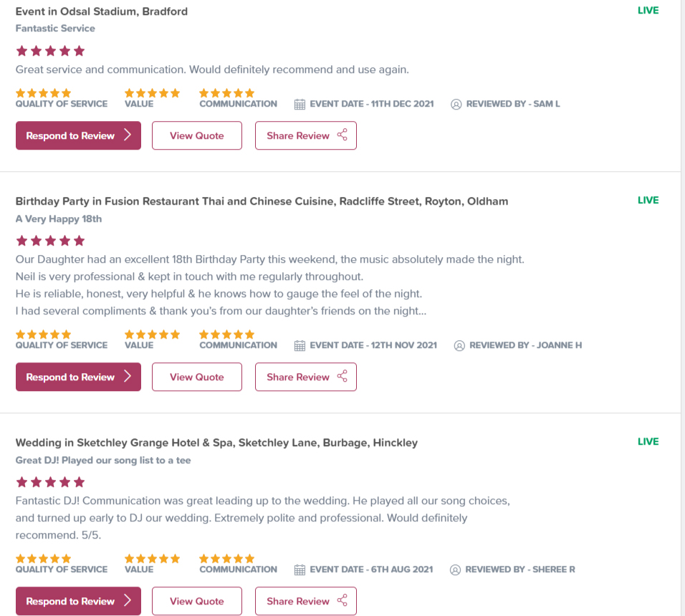685x616 pixels.
Task: Open Birthday Party in Fusion Restaurant title
Action: point(262,201)
